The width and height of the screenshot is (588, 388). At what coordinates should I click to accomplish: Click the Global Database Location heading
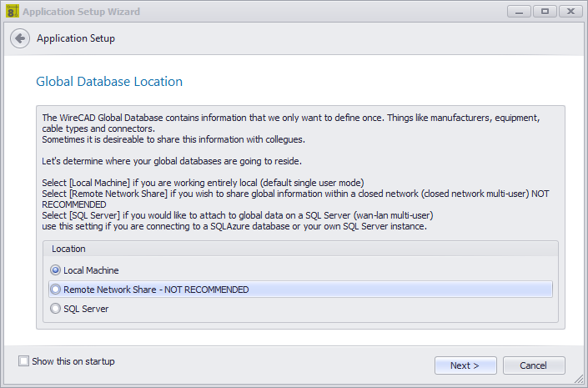pos(109,82)
